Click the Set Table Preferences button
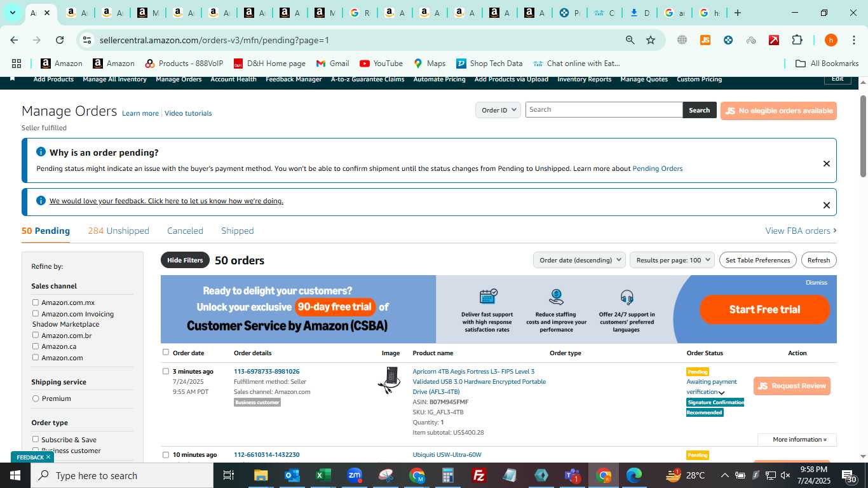The height and width of the screenshot is (488, 868). [758, 260]
